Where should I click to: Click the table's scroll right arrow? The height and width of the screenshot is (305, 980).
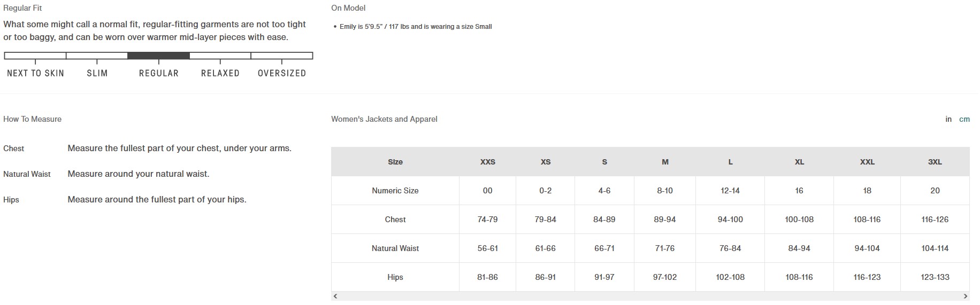pos(966,296)
